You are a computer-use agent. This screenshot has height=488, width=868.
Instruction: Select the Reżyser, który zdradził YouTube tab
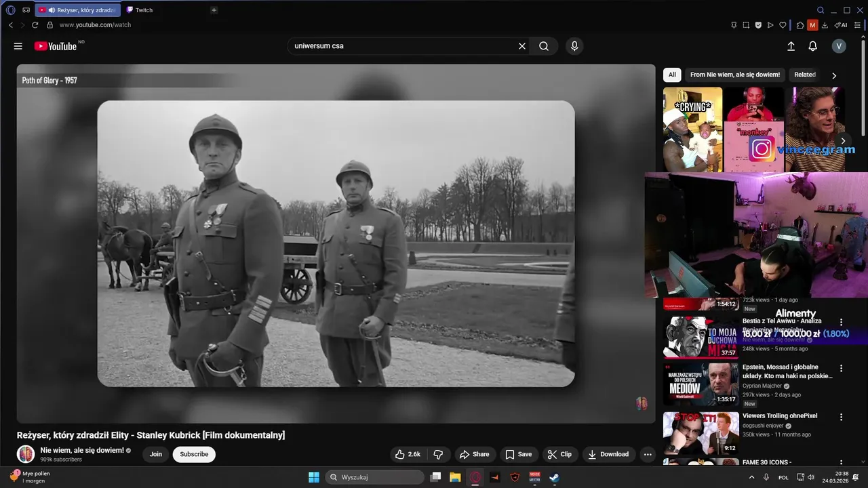coord(77,10)
